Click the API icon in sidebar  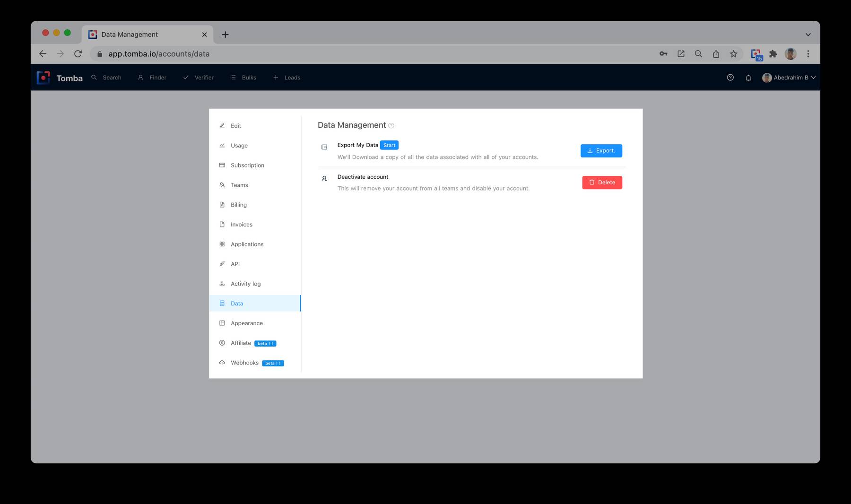coord(222,264)
